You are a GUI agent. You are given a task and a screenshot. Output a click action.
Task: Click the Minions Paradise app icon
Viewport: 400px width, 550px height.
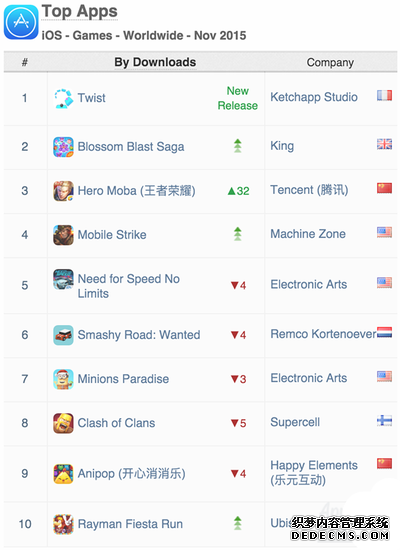click(x=64, y=379)
